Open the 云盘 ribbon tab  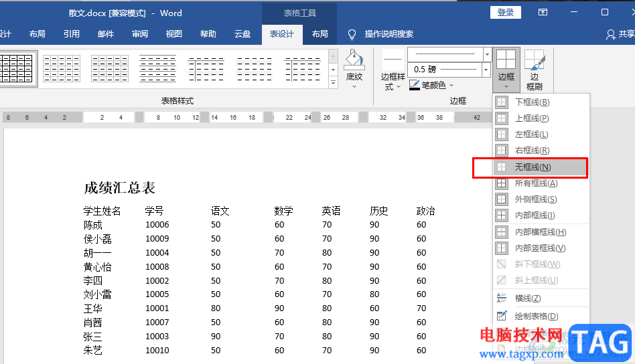coord(242,34)
